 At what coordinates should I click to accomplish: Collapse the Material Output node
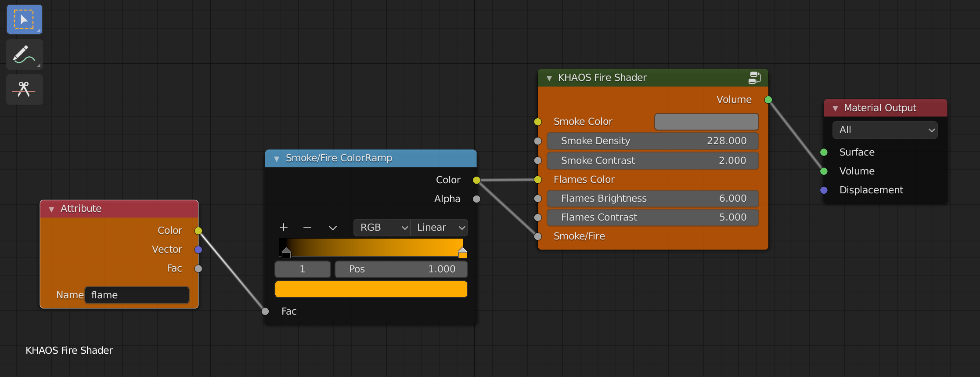(835, 109)
